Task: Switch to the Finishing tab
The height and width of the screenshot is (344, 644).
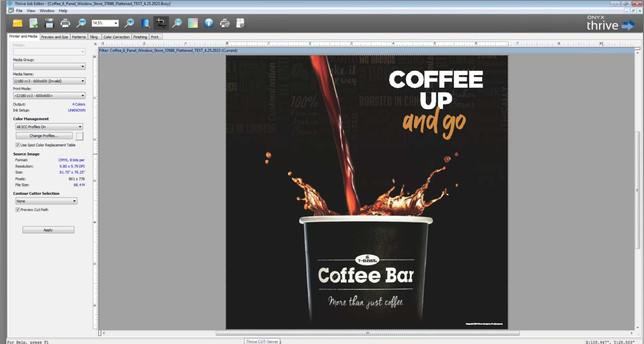Action: pyautogui.click(x=140, y=37)
